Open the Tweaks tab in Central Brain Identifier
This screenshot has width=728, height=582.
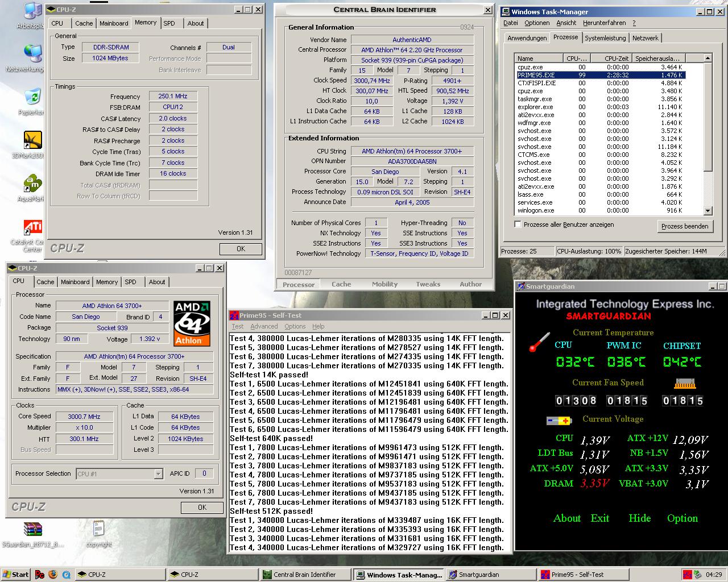pos(428,284)
